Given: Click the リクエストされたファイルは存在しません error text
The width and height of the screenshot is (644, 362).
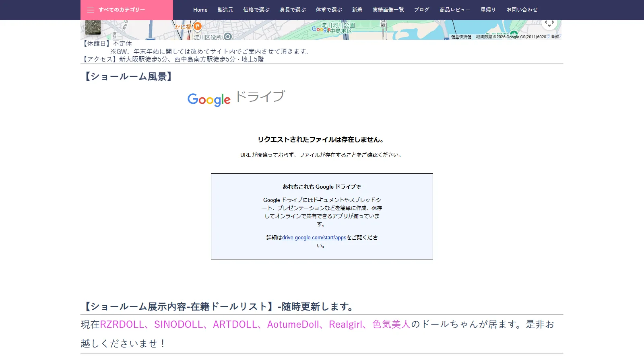Looking at the screenshot, I should pyautogui.click(x=322, y=140).
